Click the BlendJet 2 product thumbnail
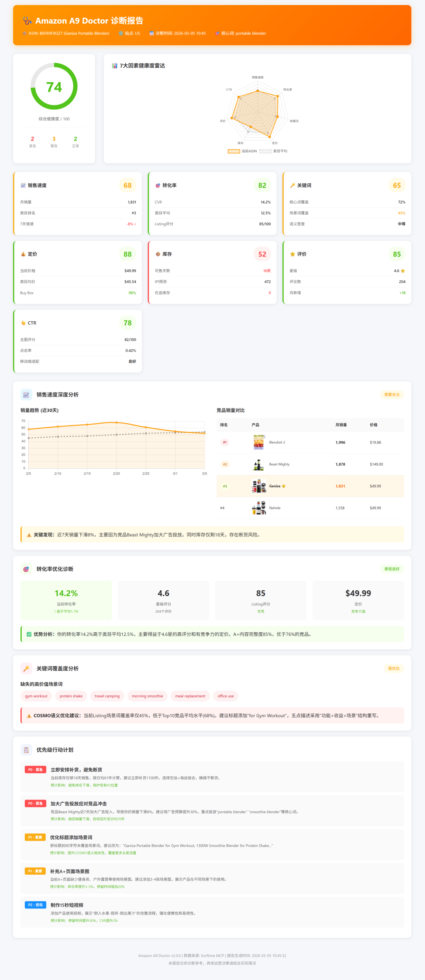425x980 pixels. point(259,442)
